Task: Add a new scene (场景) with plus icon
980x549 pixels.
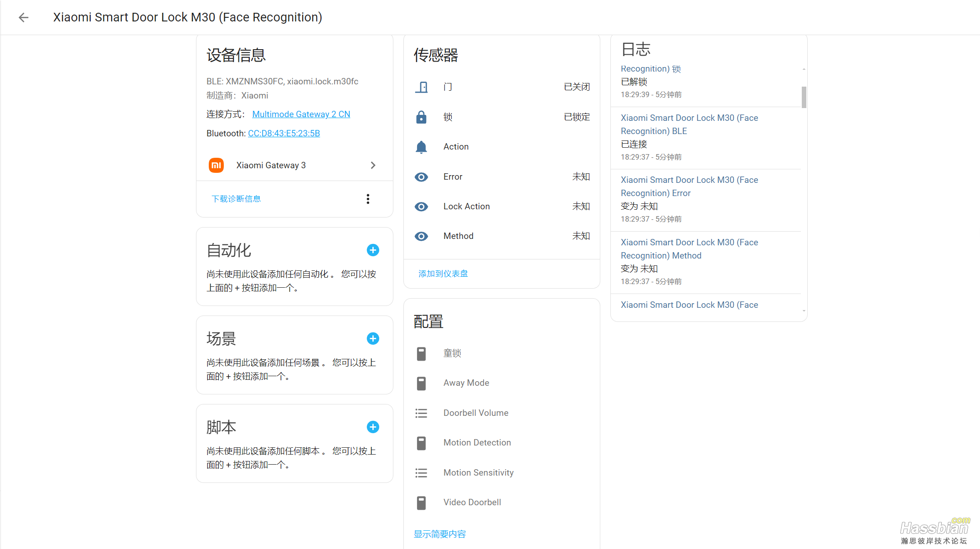Action: [x=373, y=338]
